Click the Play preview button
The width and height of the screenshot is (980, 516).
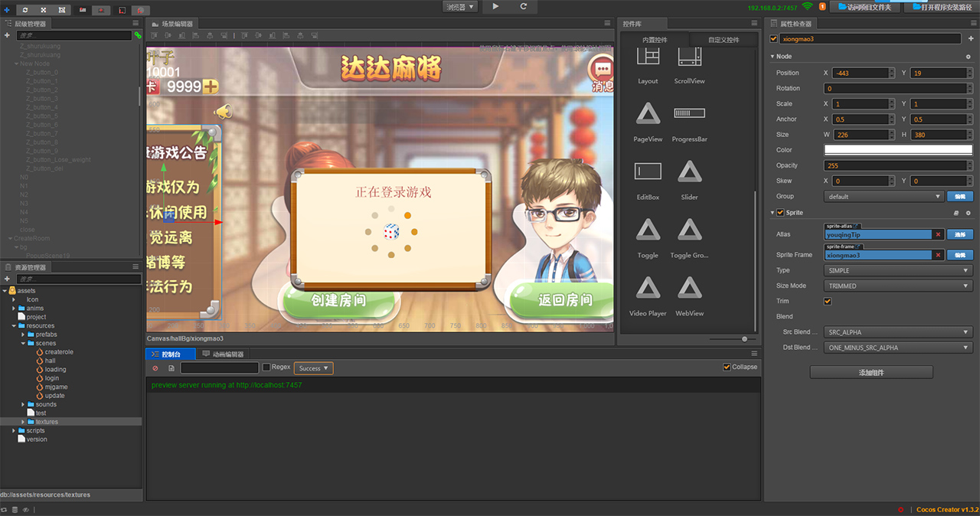495,6
